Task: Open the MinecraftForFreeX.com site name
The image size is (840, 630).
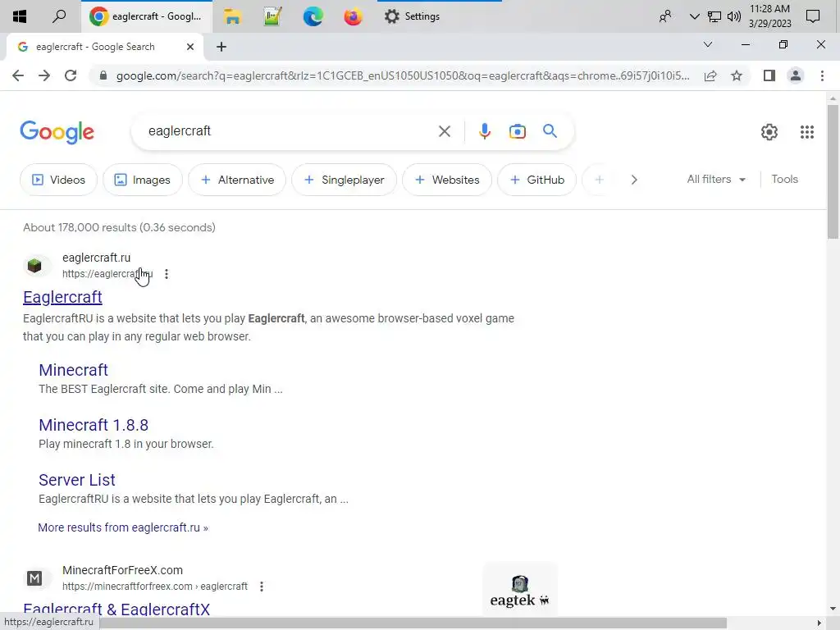Action: click(x=123, y=570)
